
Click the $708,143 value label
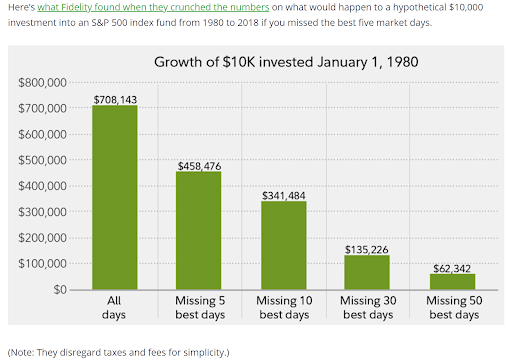tap(115, 100)
